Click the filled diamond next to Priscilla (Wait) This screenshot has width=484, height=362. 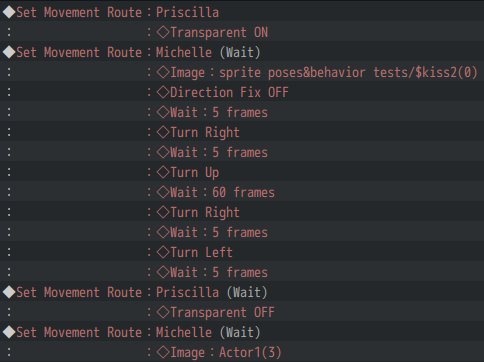(x=9, y=292)
